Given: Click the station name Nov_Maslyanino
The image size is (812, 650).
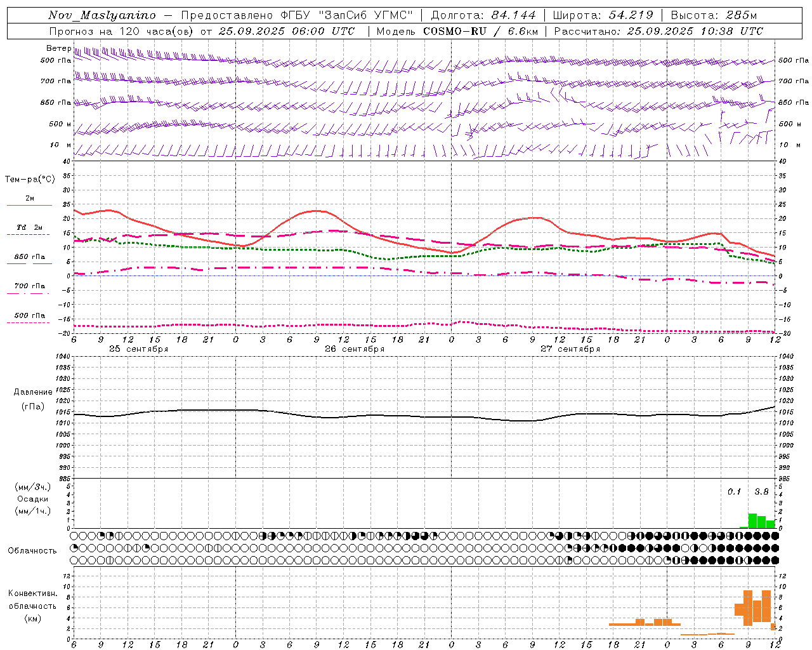Looking at the screenshot, I should pyautogui.click(x=102, y=15).
